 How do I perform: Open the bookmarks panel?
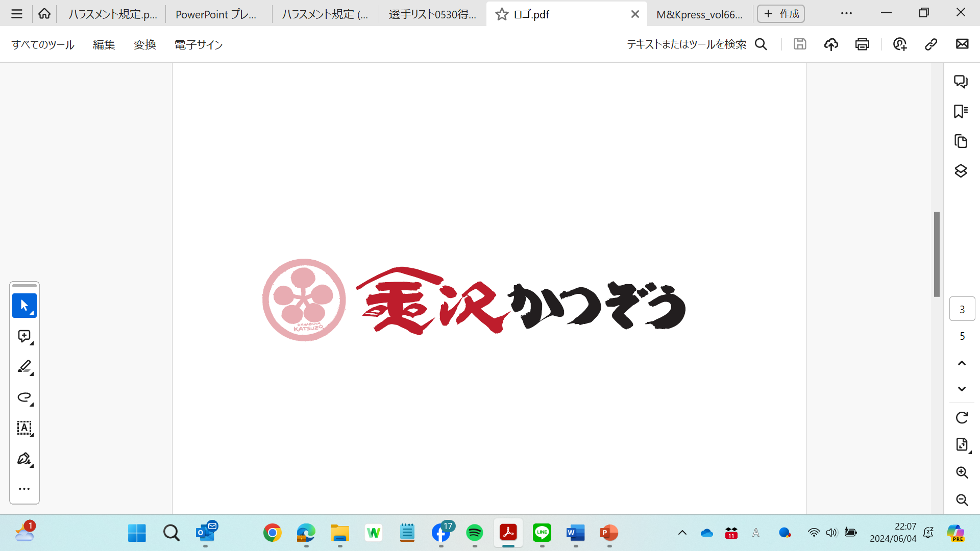961,111
